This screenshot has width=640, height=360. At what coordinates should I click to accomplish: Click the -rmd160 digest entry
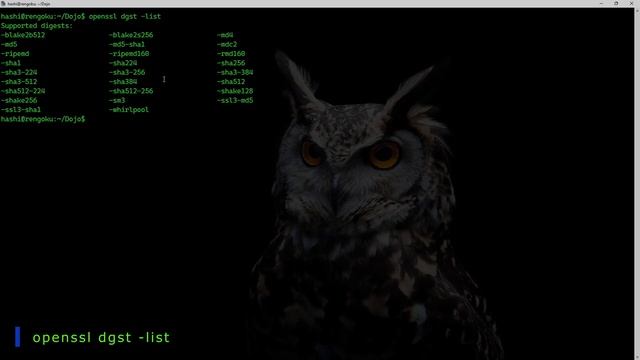point(231,54)
